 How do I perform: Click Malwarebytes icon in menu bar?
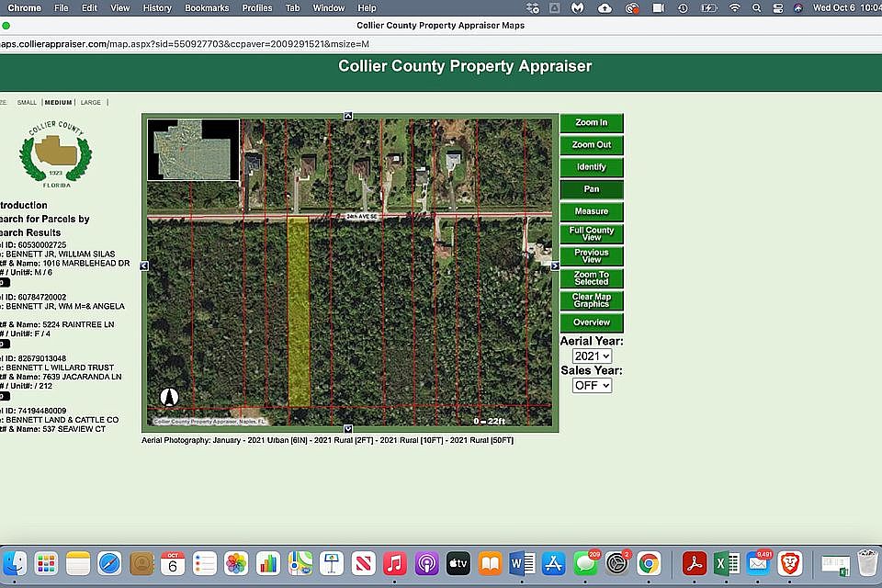coord(578,8)
